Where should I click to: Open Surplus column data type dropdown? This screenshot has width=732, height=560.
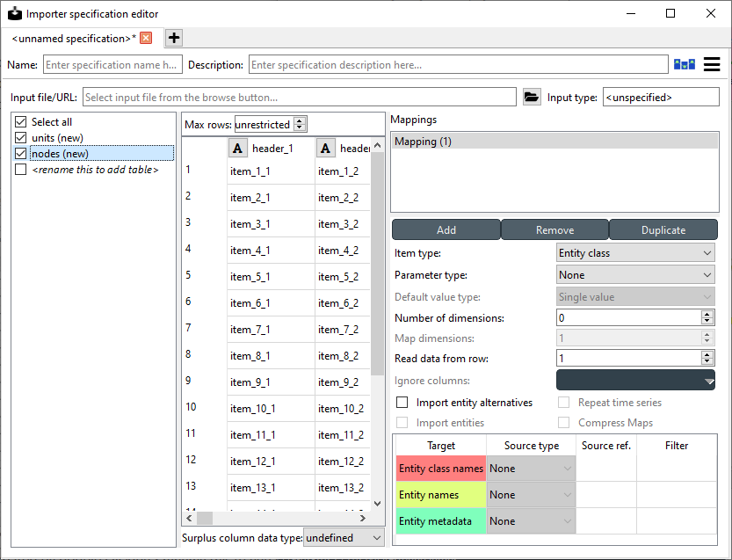click(344, 538)
